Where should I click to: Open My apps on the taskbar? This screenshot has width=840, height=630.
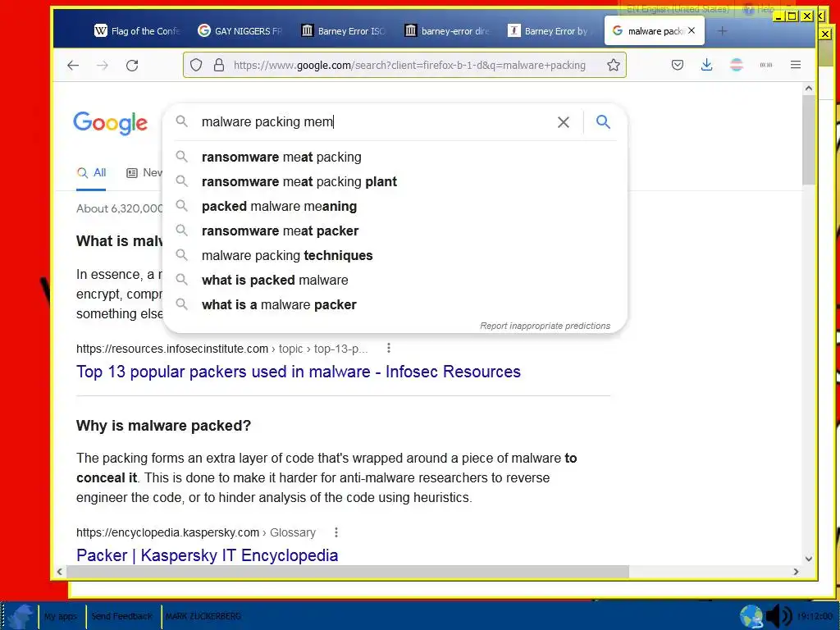click(61, 617)
